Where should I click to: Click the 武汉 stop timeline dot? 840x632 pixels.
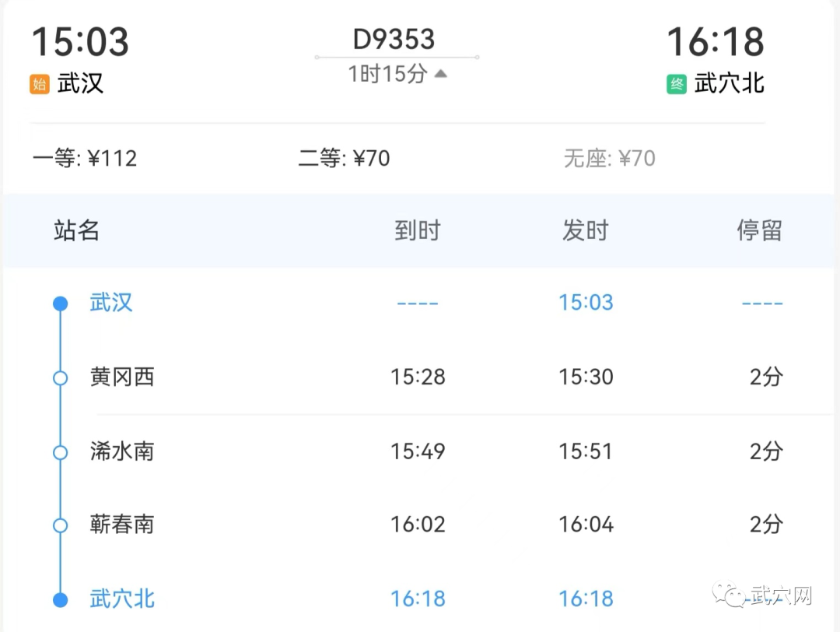pyautogui.click(x=60, y=304)
